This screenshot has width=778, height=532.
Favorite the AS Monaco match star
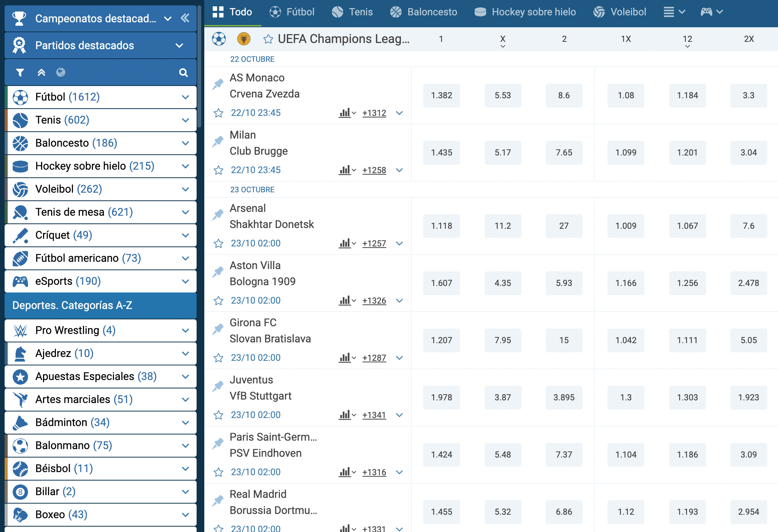[x=219, y=113]
